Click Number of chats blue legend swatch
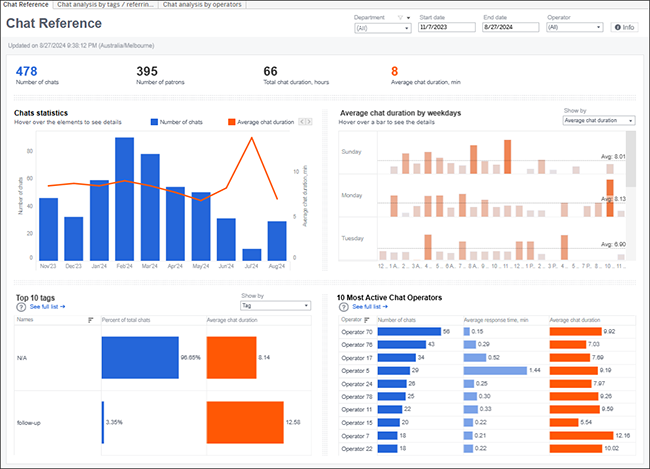650x469 pixels. click(154, 122)
